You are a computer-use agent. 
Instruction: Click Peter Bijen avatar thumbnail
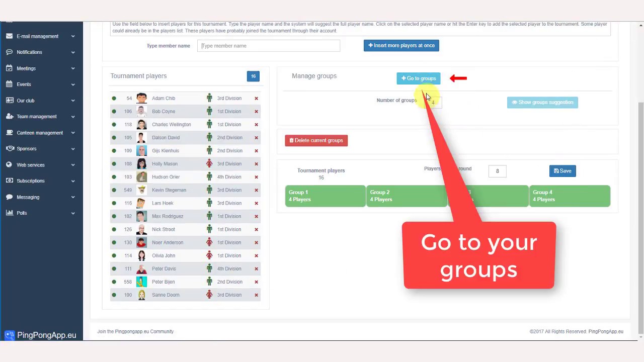point(141,282)
